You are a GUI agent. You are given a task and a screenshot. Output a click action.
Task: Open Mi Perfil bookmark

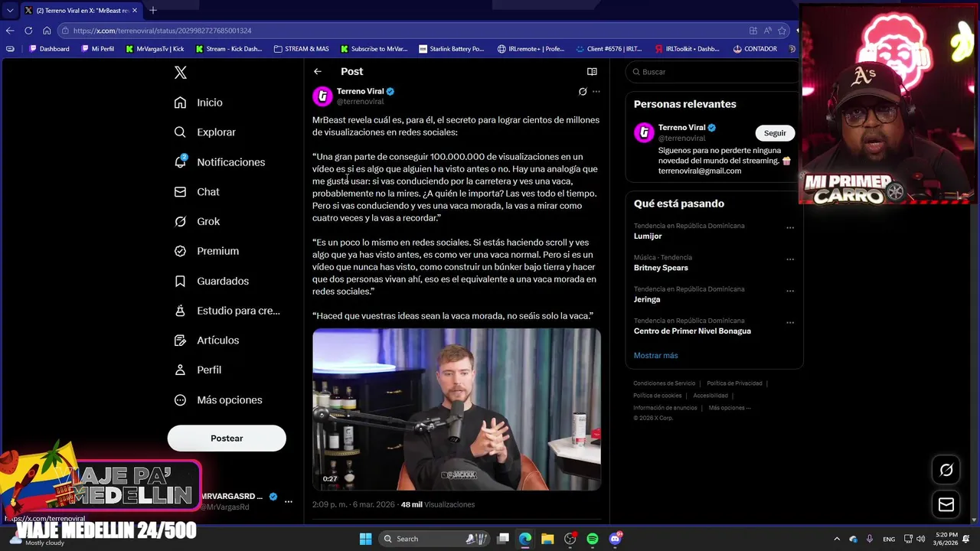pos(96,49)
